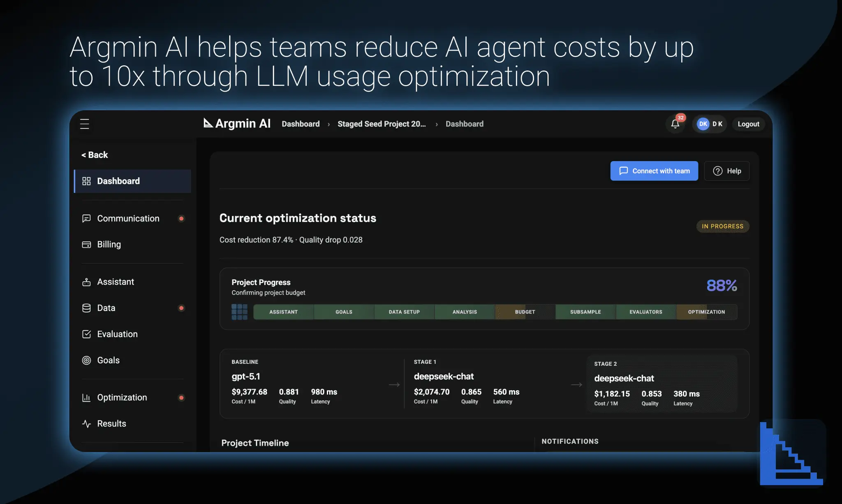Image resolution: width=842 pixels, height=504 pixels.
Task: Click the $9,377.68 baseline cost
Action: (x=249, y=392)
